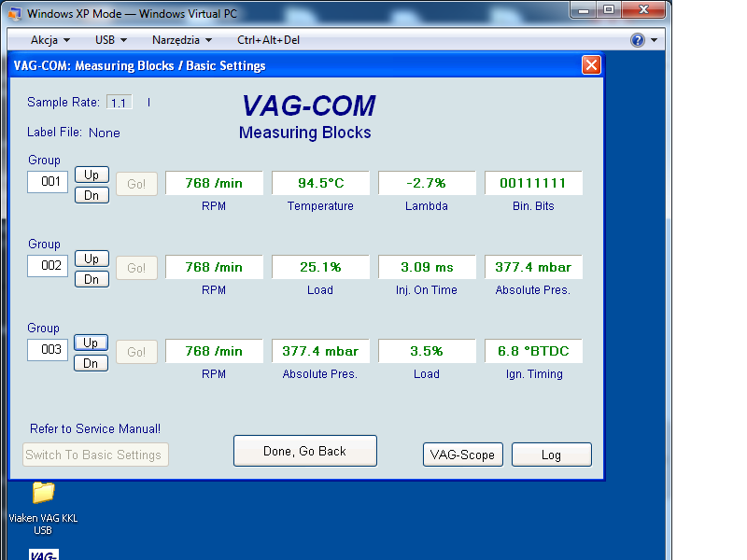
Task: Click the 3.09 ms injection time value
Action: (x=427, y=267)
